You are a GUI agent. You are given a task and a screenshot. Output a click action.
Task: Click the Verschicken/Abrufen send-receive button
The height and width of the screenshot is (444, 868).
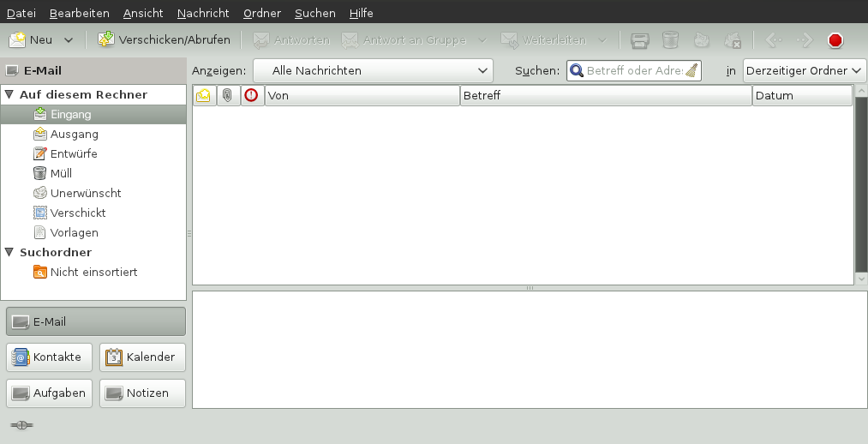pyautogui.click(x=164, y=39)
